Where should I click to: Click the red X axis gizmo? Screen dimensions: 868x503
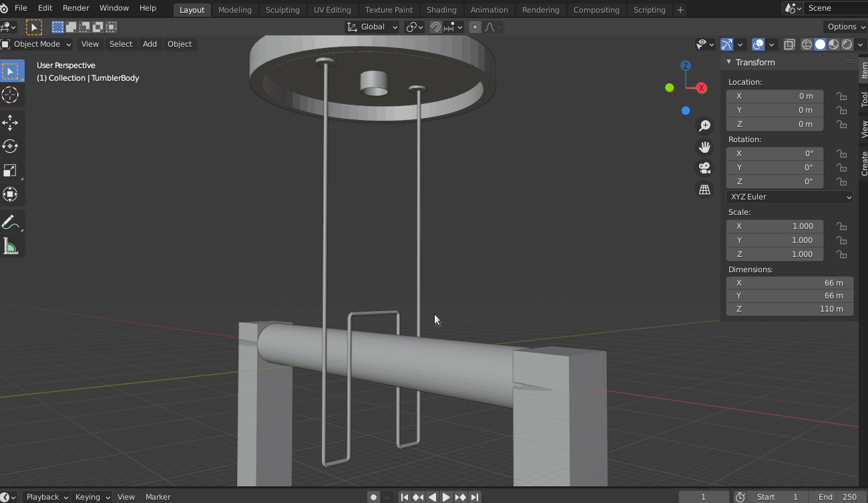point(701,87)
